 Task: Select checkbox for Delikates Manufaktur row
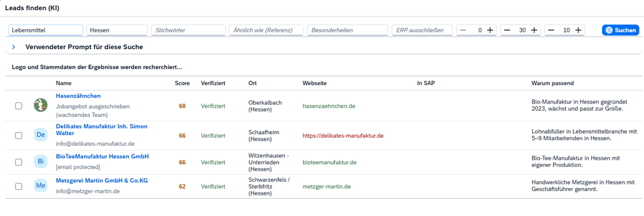click(18, 136)
